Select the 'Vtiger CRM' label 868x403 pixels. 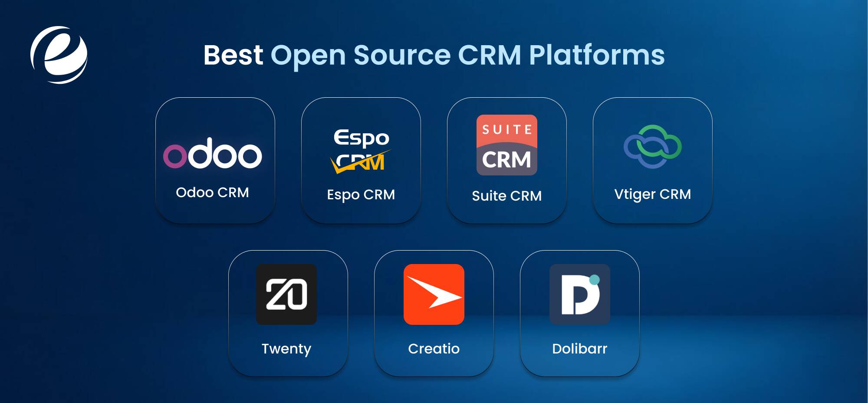(x=653, y=194)
